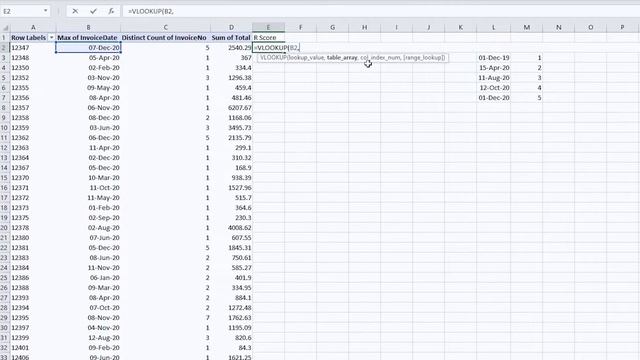
Task: Click the 'Sum of Total' header cell
Action: 231,38
